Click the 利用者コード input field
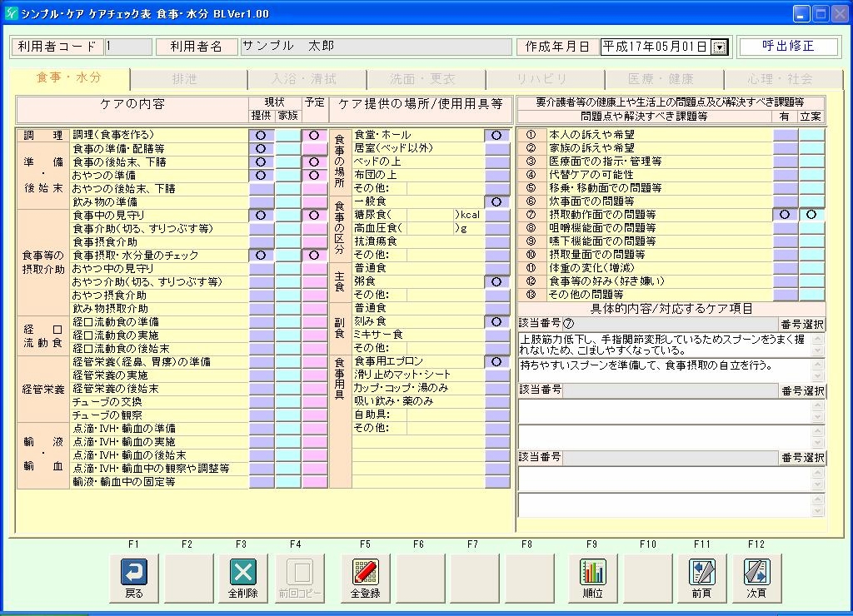 [128, 47]
